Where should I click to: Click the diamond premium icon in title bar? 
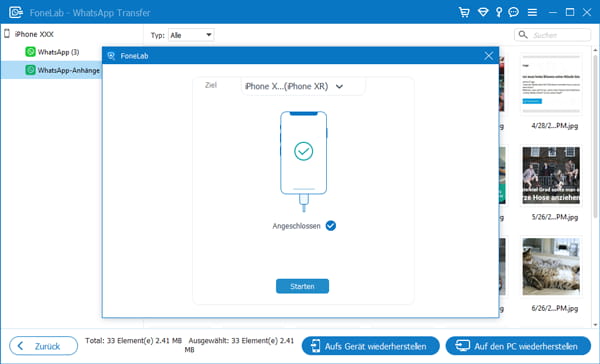tap(483, 12)
